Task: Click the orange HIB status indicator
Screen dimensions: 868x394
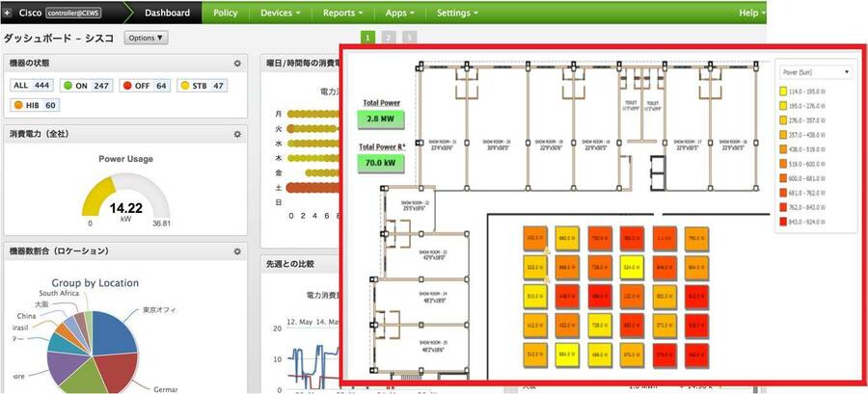Action: (19, 104)
